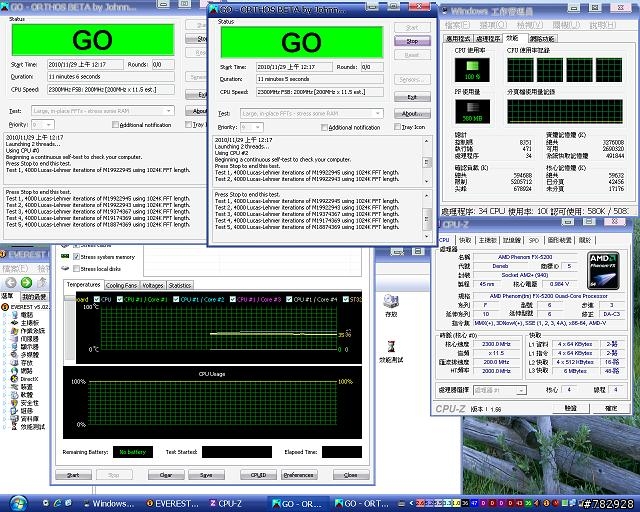Viewport: 640px width, 512px height.
Task: Select 組態 config icon in EVEREST tree
Action: [x=15, y=411]
